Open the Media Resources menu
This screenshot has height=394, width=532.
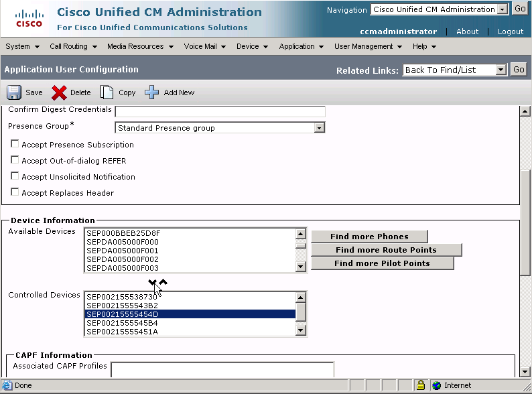(x=140, y=46)
